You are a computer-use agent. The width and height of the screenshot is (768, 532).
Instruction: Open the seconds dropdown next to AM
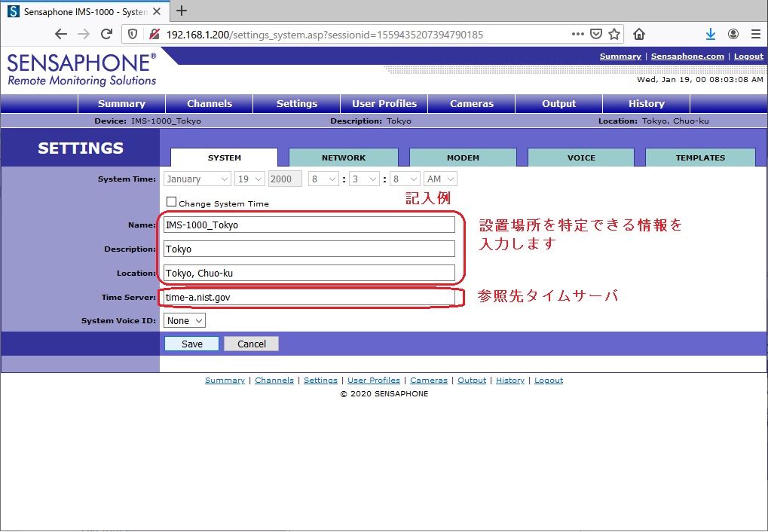pyautogui.click(x=405, y=179)
